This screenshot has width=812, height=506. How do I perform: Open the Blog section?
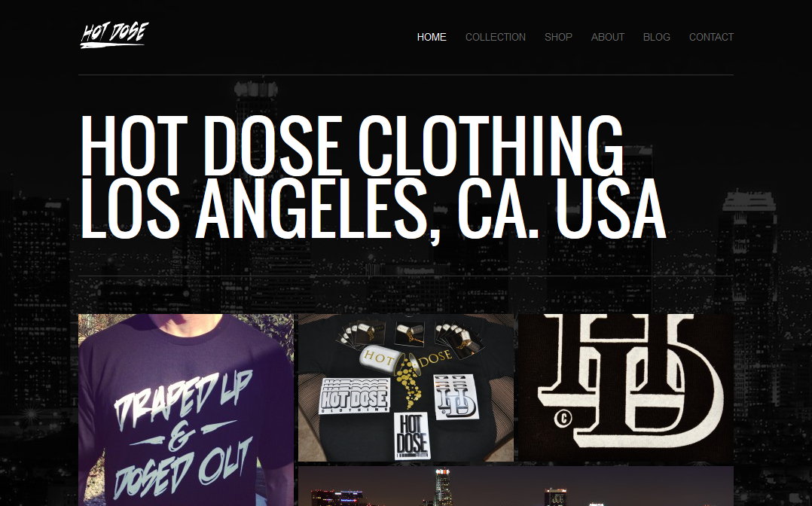pyautogui.click(x=656, y=38)
